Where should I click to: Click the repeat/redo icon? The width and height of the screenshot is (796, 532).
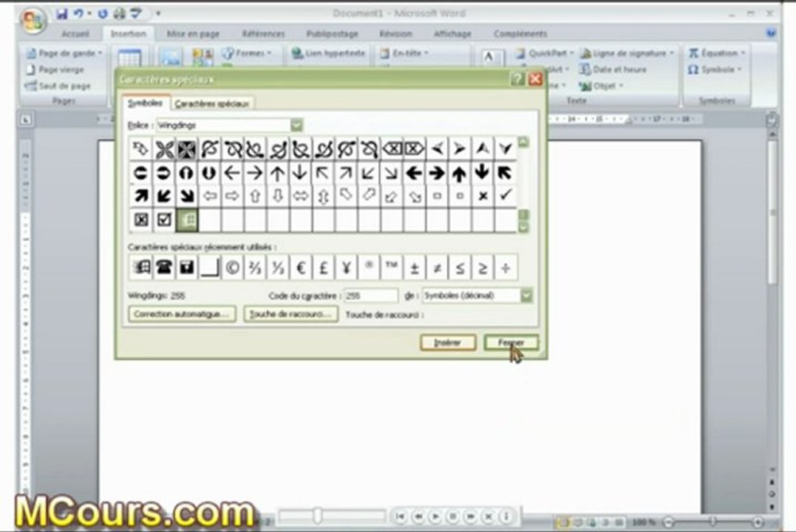tap(103, 14)
